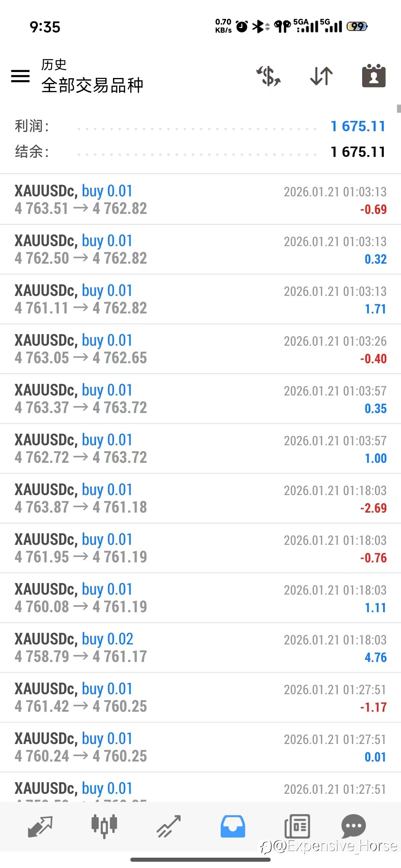Image resolution: width=401 pixels, height=868 pixels.
Task: Expand trade with -0.69 loss
Action: 200,199
